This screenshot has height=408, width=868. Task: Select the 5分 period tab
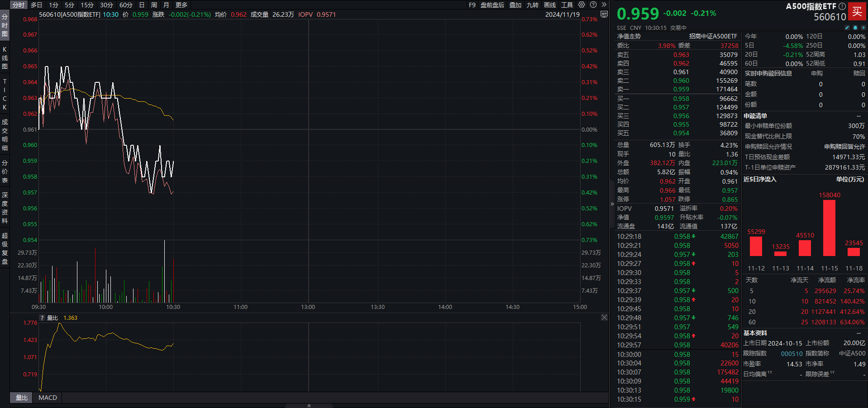[69, 5]
